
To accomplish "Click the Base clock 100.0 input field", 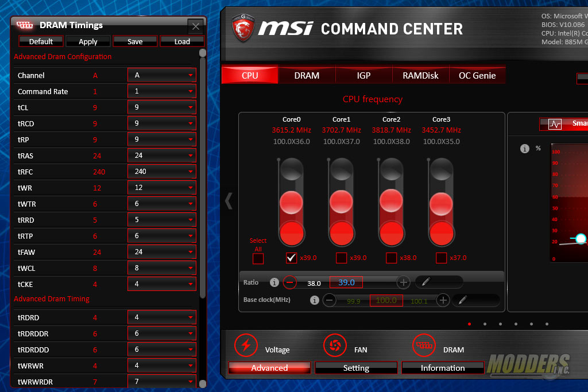I will tap(386, 300).
